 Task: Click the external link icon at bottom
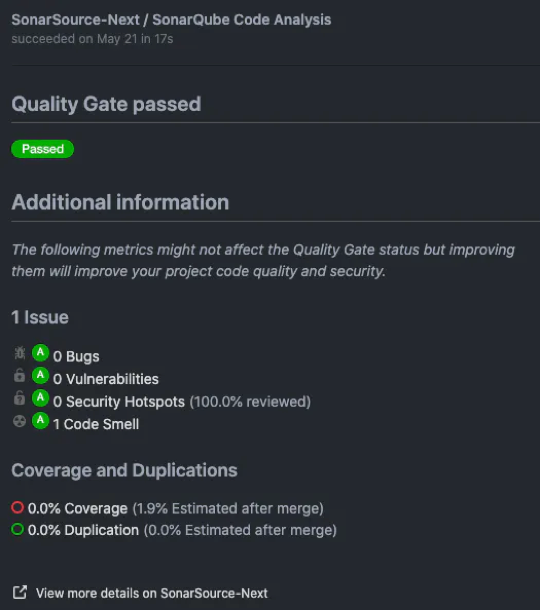(20, 592)
